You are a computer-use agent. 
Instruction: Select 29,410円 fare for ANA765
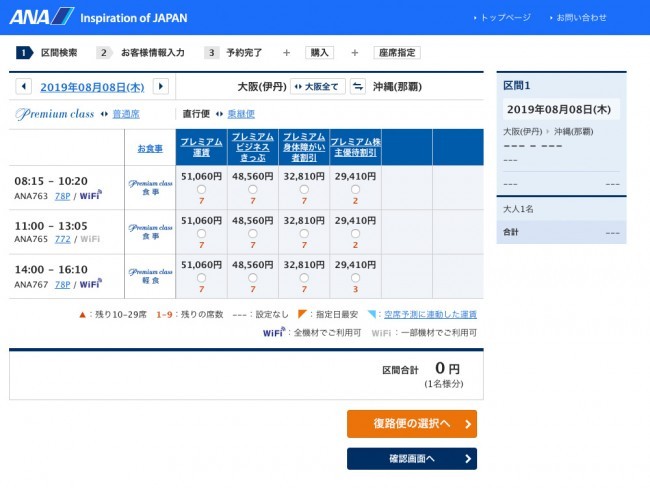click(355, 234)
